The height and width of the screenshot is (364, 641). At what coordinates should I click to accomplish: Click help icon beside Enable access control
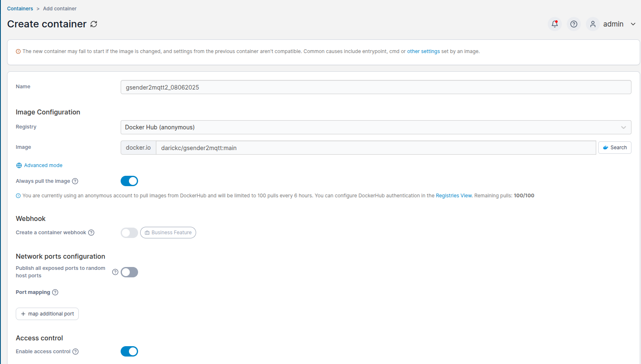point(75,352)
